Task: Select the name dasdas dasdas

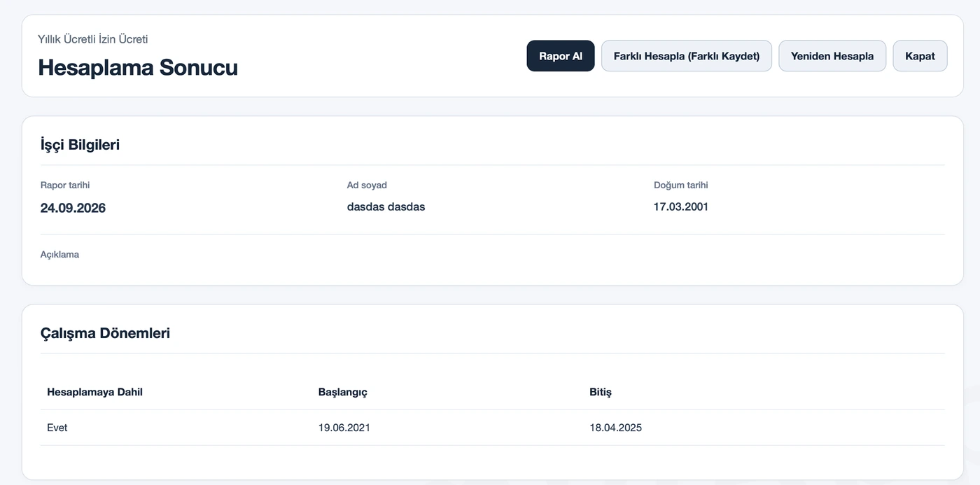Action: tap(386, 206)
